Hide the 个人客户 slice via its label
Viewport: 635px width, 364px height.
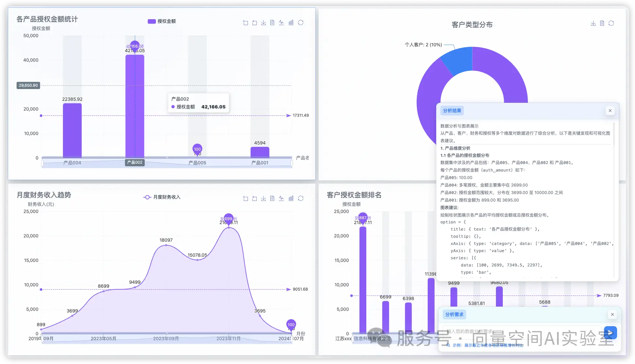click(424, 45)
